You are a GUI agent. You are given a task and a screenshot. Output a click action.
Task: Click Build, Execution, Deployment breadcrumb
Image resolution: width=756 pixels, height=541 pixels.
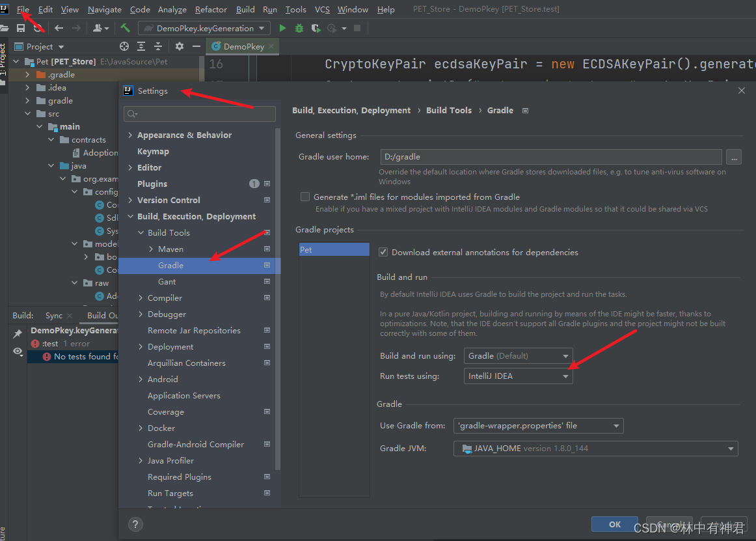pos(351,111)
